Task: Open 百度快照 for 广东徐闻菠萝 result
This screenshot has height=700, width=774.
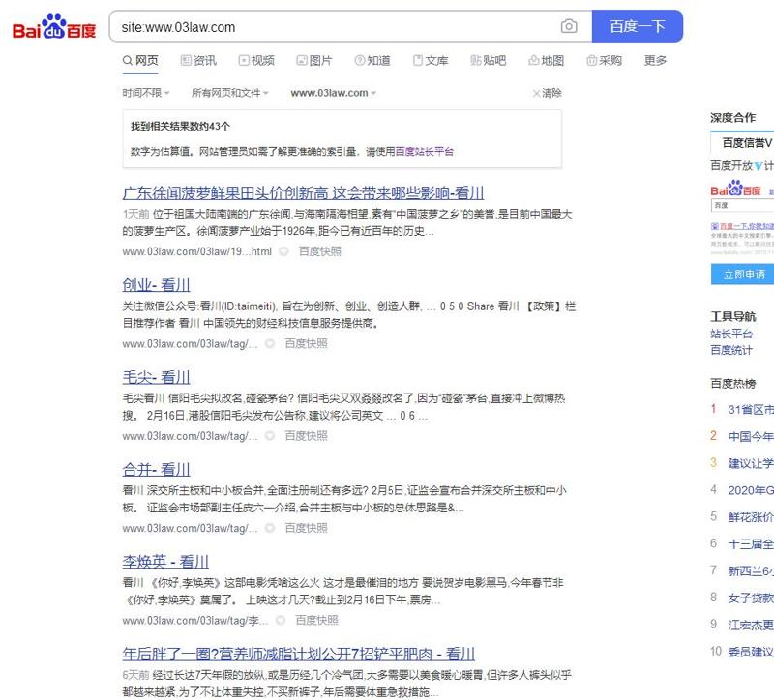Action: pyautogui.click(x=320, y=251)
